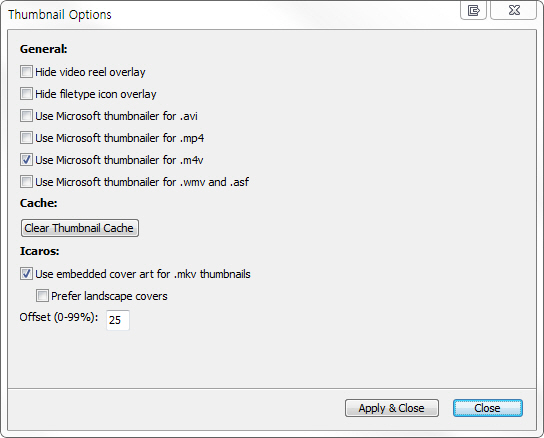Focus the Offset percentage input field
The height and width of the screenshot is (438, 544).
(118, 320)
